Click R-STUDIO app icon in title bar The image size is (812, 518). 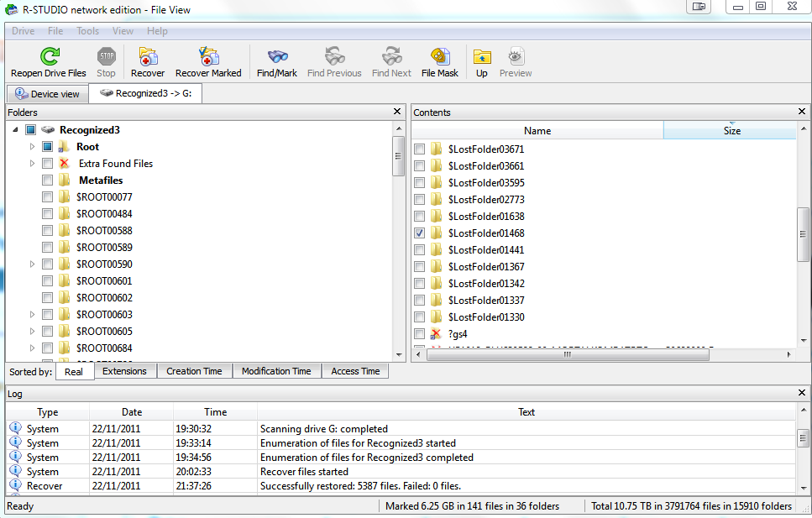tap(12, 9)
